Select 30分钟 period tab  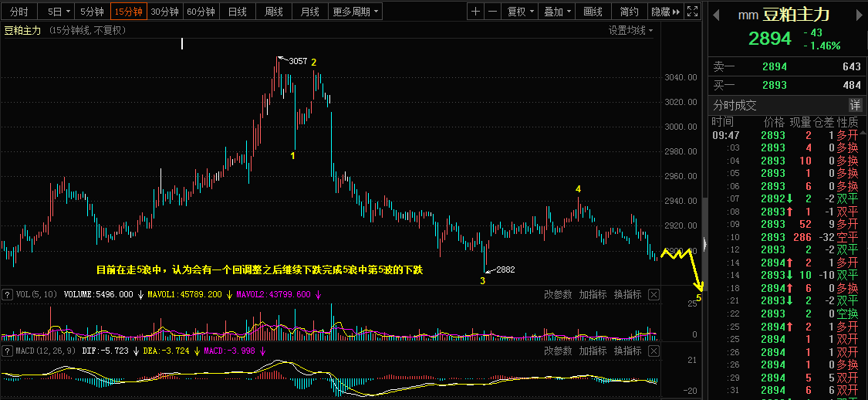pyautogui.click(x=165, y=11)
